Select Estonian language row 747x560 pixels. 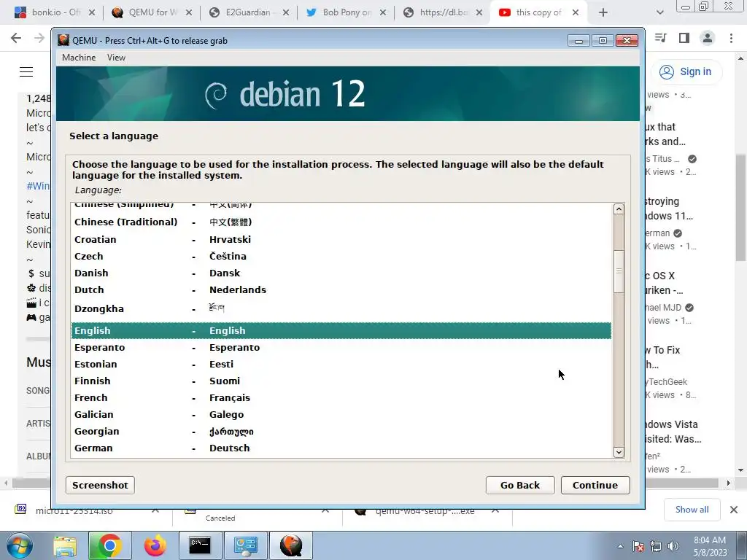341,364
